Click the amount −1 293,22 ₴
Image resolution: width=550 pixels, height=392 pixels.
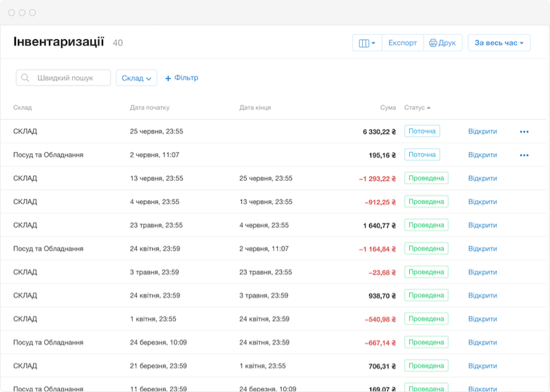(377, 179)
